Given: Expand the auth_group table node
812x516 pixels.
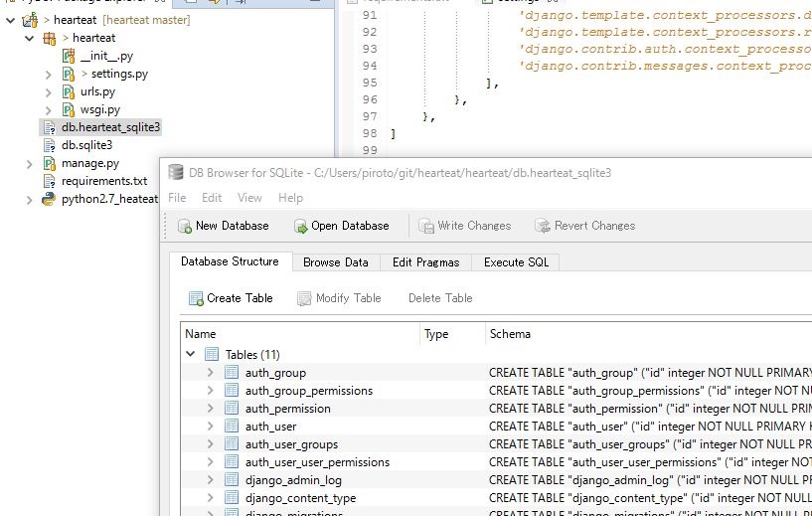Looking at the screenshot, I should (x=210, y=373).
